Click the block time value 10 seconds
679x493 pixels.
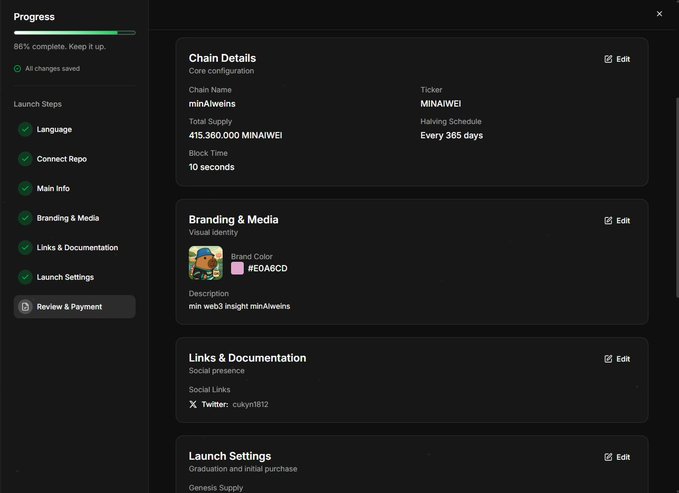(x=211, y=167)
